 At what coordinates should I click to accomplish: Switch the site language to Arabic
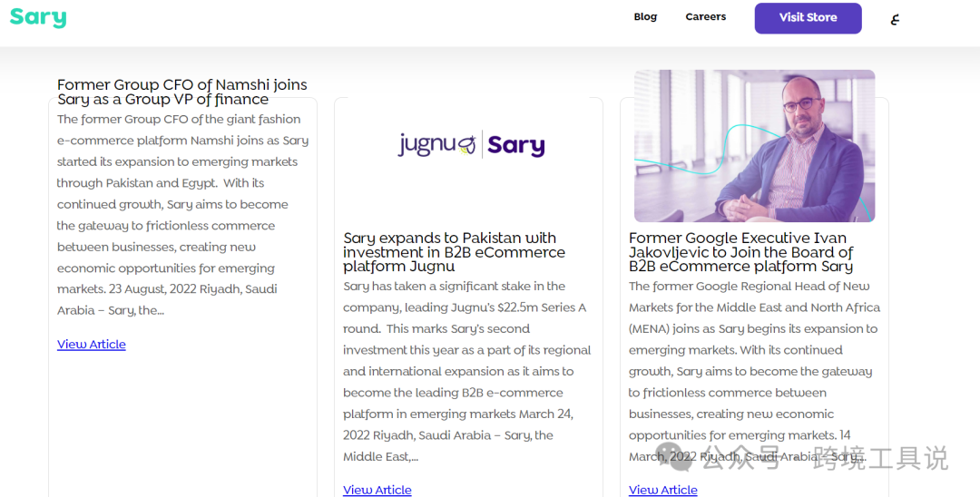pos(895,18)
